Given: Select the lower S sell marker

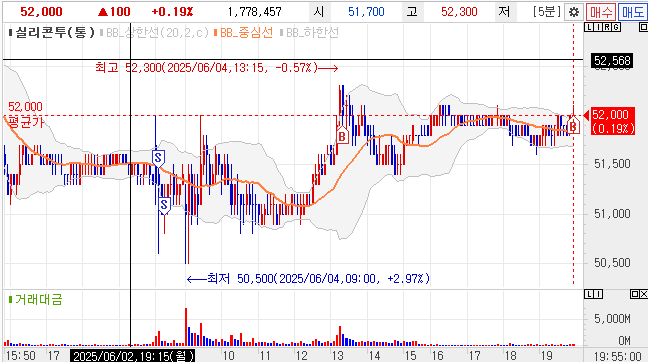Looking at the screenshot, I should click(x=164, y=205).
